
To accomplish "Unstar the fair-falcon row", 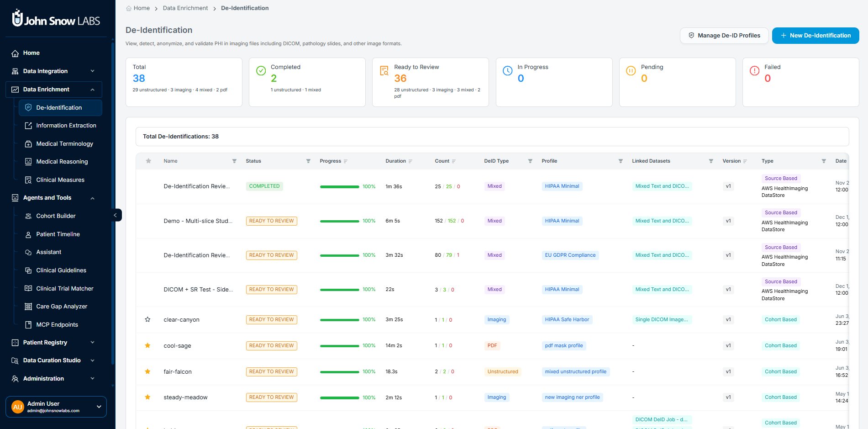I will [x=147, y=371].
